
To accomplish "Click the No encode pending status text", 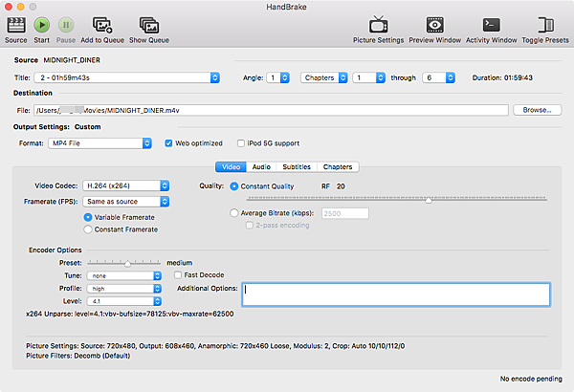I will 531,379.
